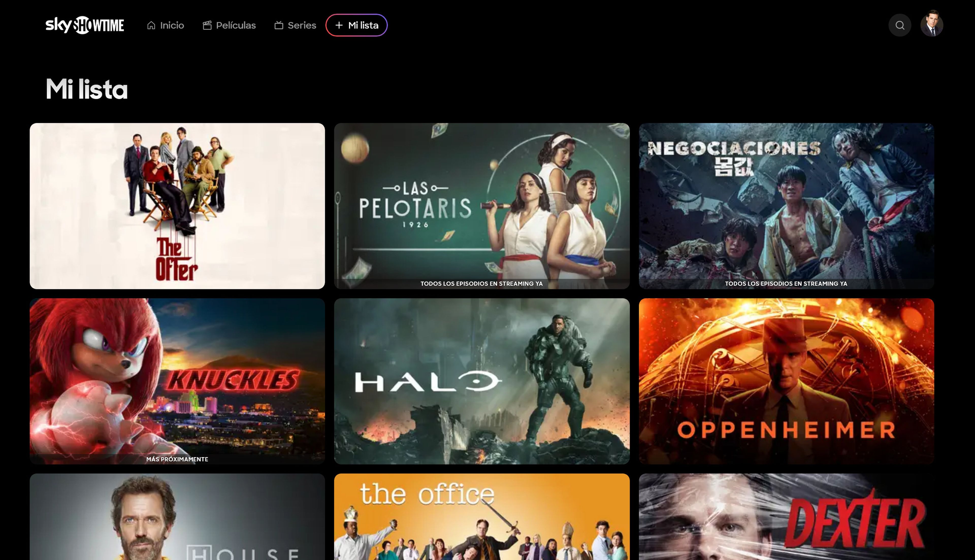This screenshot has width=975, height=560.
Task: Open the Series section
Action: click(295, 25)
